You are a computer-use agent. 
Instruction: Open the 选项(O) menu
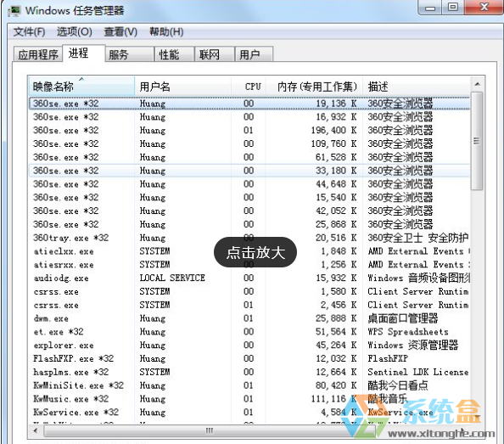[75, 31]
